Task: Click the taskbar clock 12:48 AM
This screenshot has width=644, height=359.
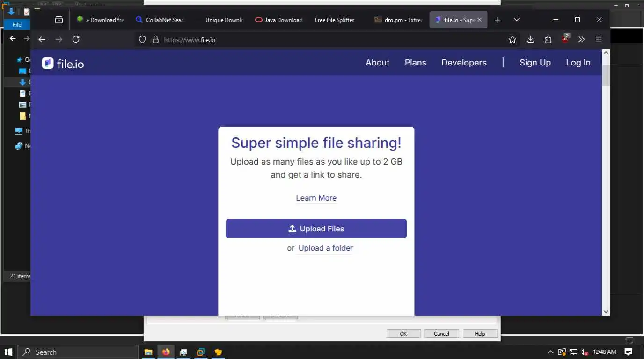Action: point(604,352)
